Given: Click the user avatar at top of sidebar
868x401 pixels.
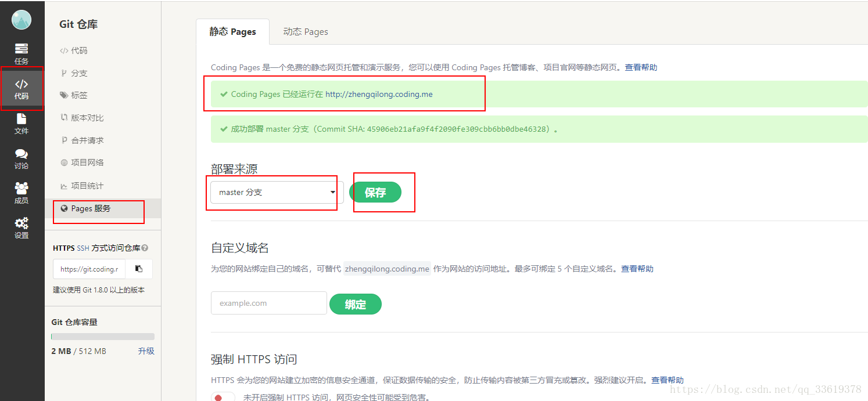Looking at the screenshot, I should tap(21, 20).
